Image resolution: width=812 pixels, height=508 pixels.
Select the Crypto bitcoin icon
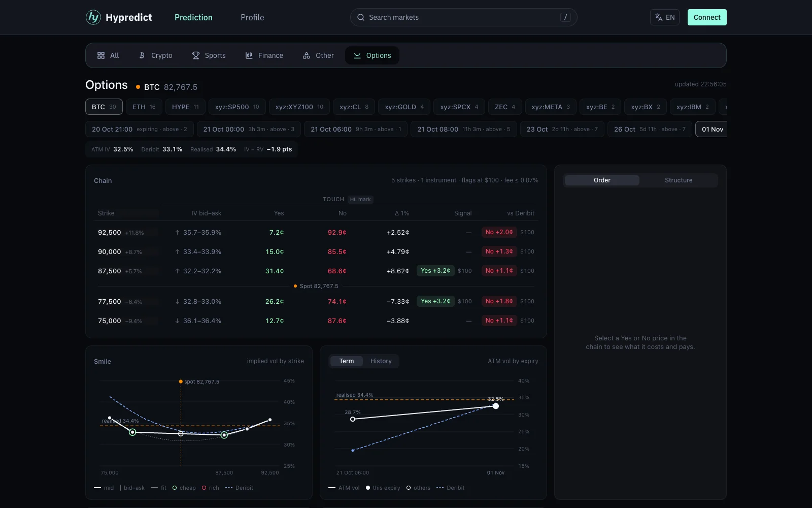142,55
